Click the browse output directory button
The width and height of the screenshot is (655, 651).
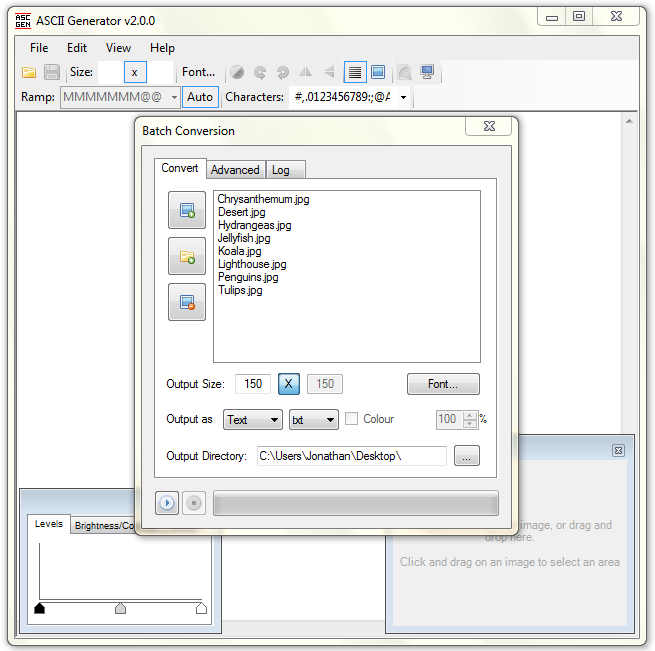pos(466,456)
